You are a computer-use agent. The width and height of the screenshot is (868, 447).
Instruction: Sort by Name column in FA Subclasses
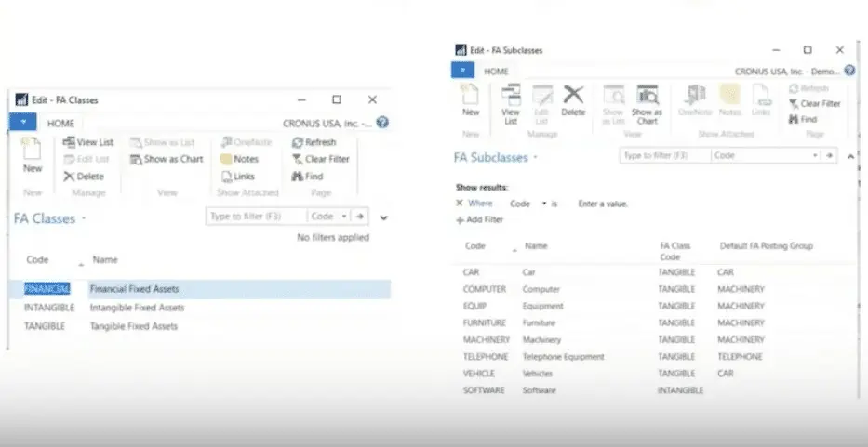[536, 245]
